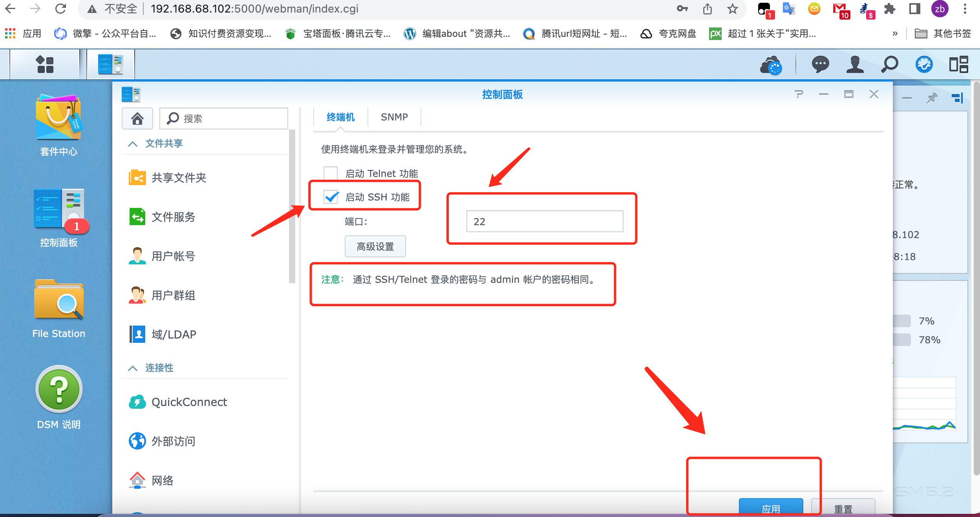This screenshot has width=980, height=517.
Task: Click Advanced Settings button
Action: (x=375, y=246)
